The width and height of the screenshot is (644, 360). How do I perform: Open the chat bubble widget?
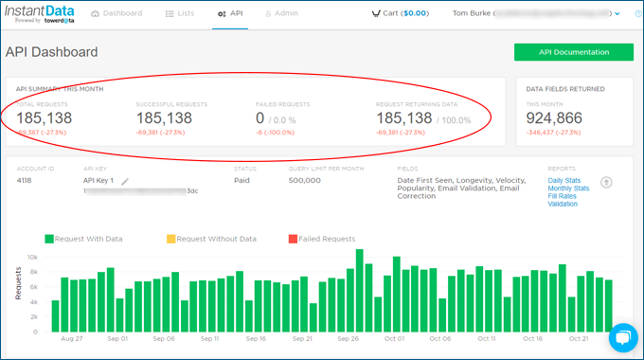tap(623, 338)
